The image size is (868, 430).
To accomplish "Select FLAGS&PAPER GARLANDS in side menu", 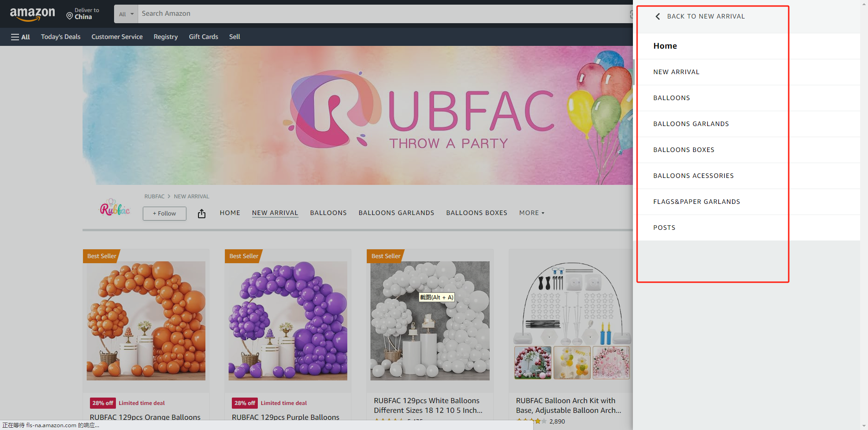I will 696,202.
